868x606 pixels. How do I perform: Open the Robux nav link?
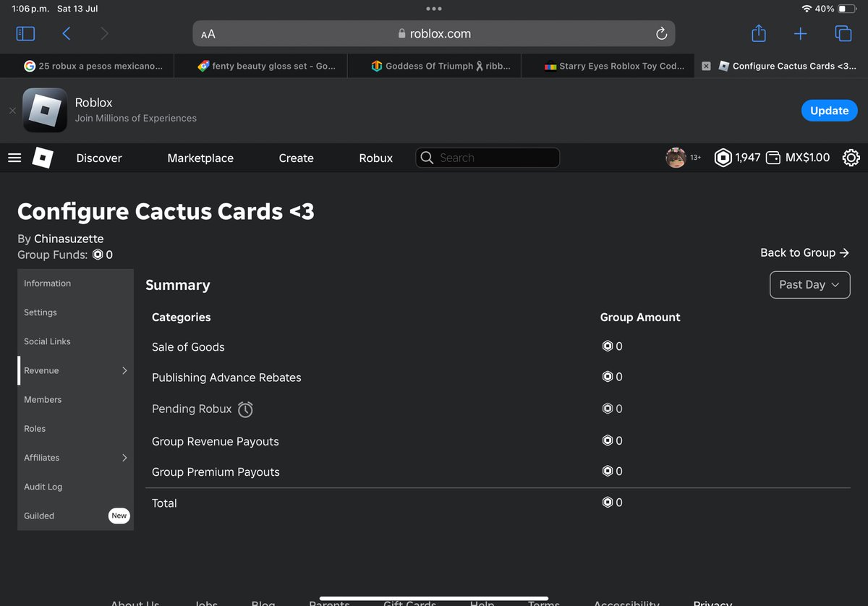click(376, 158)
